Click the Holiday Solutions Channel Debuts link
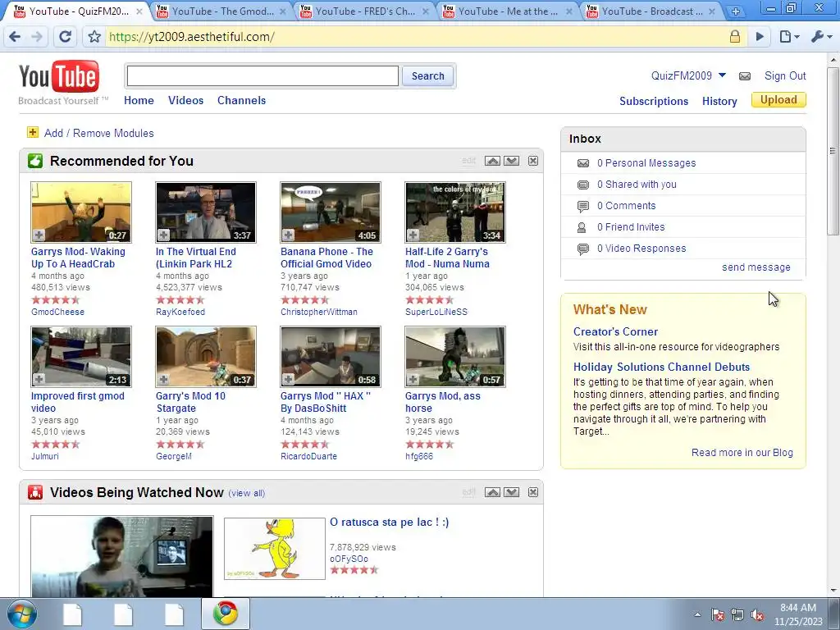Image resolution: width=840 pixels, height=630 pixels. (x=661, y=367)
